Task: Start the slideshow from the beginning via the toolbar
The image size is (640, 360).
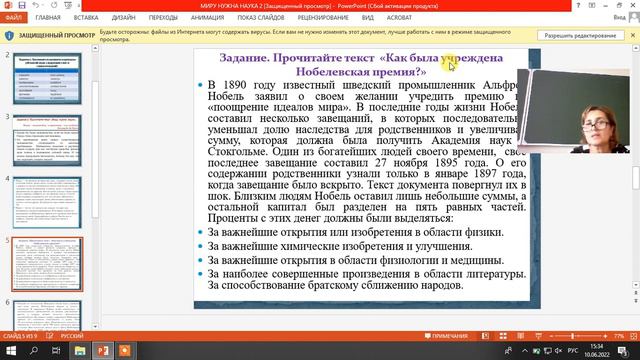Action: (68, 6)
